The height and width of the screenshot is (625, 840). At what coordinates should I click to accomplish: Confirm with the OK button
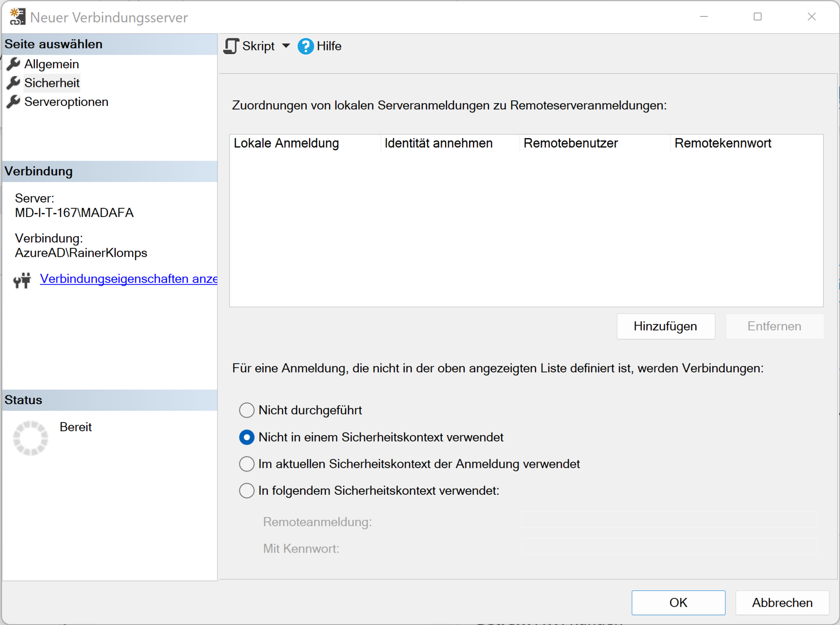pos(679,603)
